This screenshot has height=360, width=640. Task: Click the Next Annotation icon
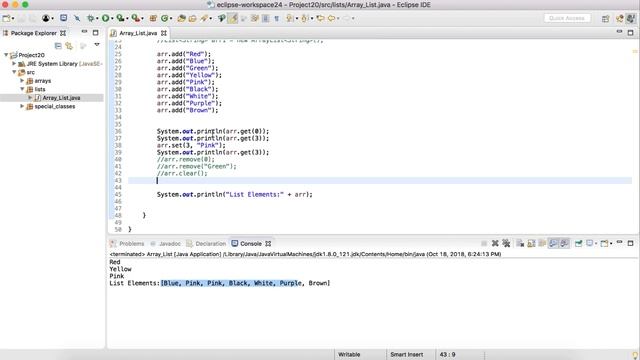[x=290, y=18]
